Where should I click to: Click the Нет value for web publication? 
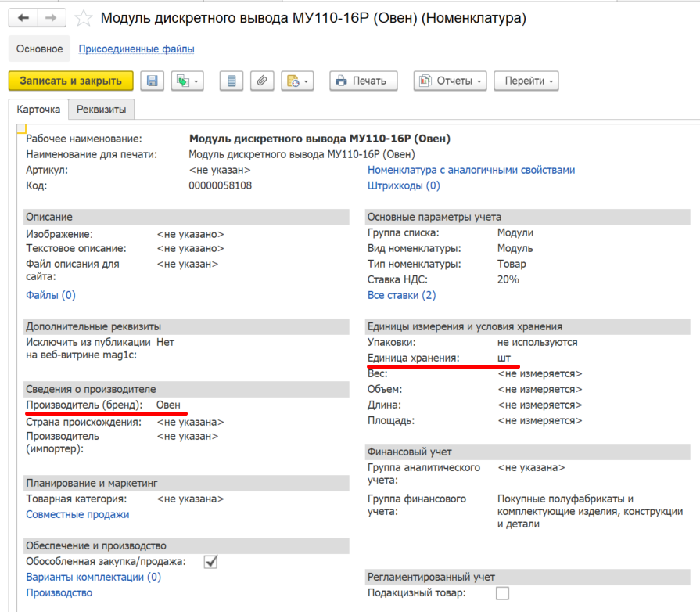(x=165, y=343)
